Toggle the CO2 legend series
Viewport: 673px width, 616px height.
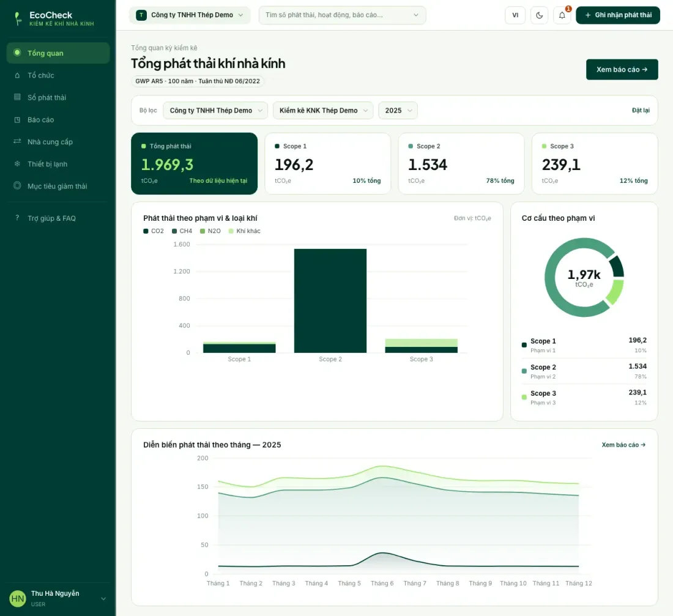coord(153,231)
